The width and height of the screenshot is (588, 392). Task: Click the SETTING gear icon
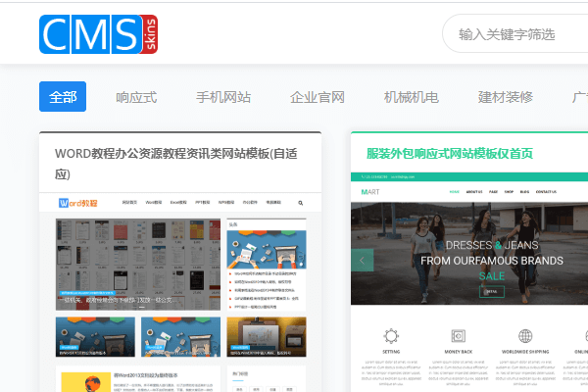391,336
